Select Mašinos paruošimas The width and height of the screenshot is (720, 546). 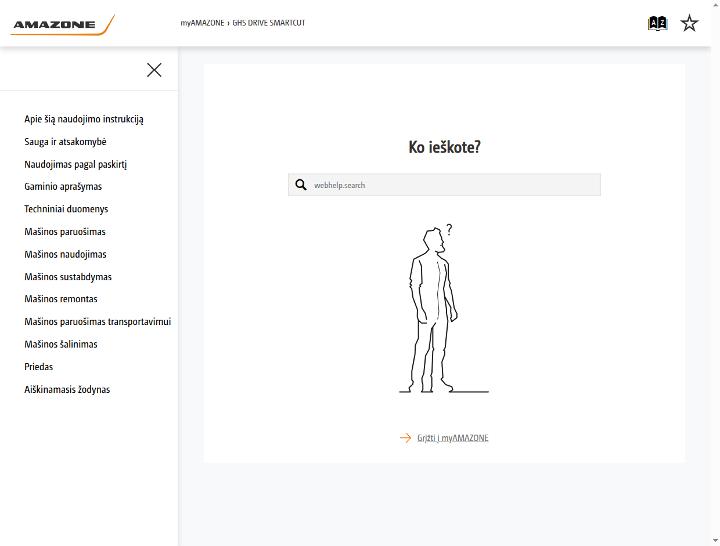tap(65, 232)
